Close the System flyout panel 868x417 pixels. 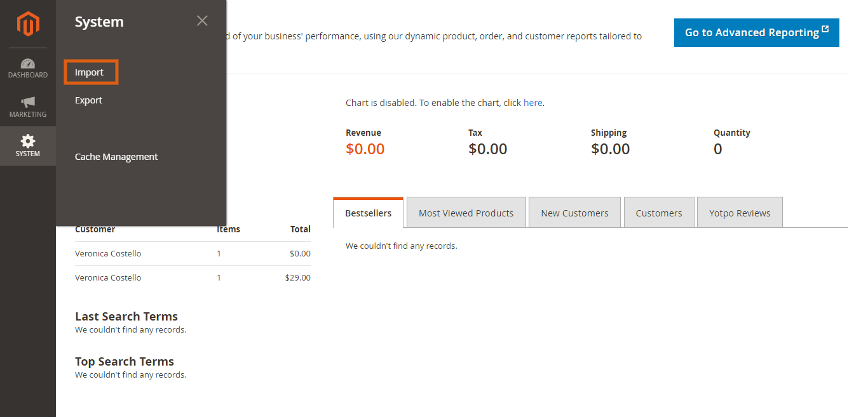pos(202,21)
